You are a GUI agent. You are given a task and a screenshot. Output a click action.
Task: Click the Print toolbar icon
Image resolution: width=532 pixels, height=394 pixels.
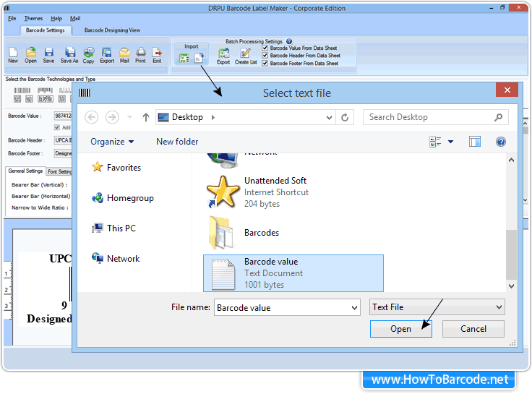point(140,54)
